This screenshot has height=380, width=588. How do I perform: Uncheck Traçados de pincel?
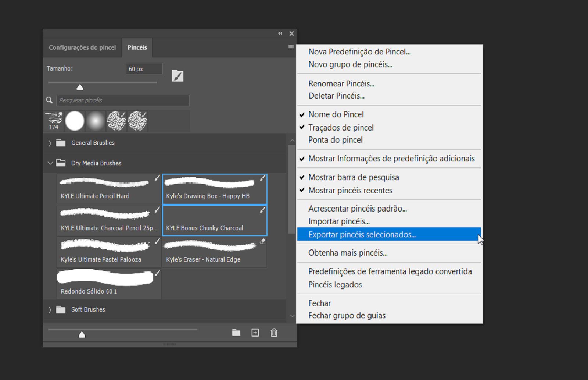coord(341,128)
